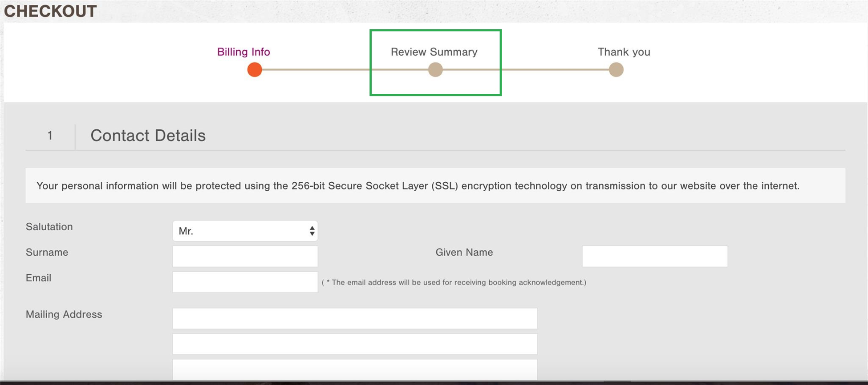Click the Thank you step circle
The image size is (868, 385).
[x=616, y=70]
